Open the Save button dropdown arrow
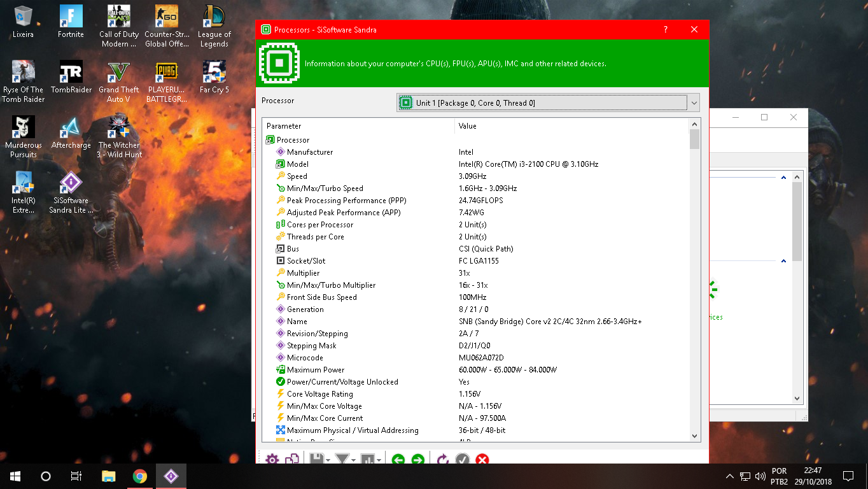868x489 pixels. pos(328,460)
